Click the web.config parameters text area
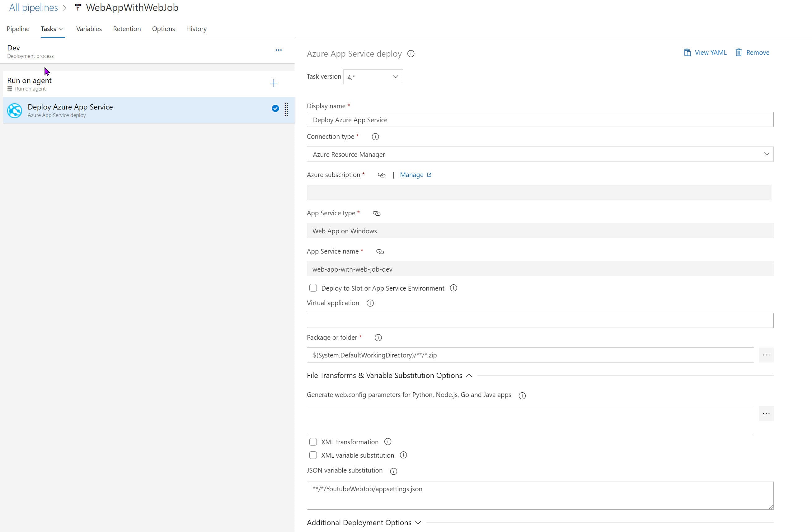The height and width of the screenshot is (532, 812). (530, 420)
